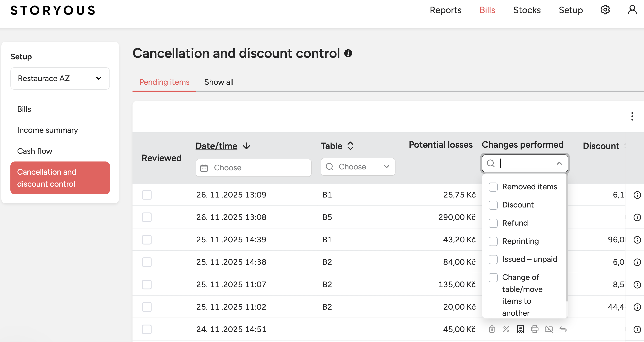This screenshot has height=342, width=644.
Task: Check the Issued – unpaid option
Action: [x=493, y=259]
